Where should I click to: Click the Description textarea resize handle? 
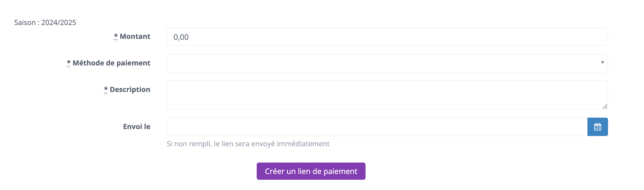click(605, 106)
